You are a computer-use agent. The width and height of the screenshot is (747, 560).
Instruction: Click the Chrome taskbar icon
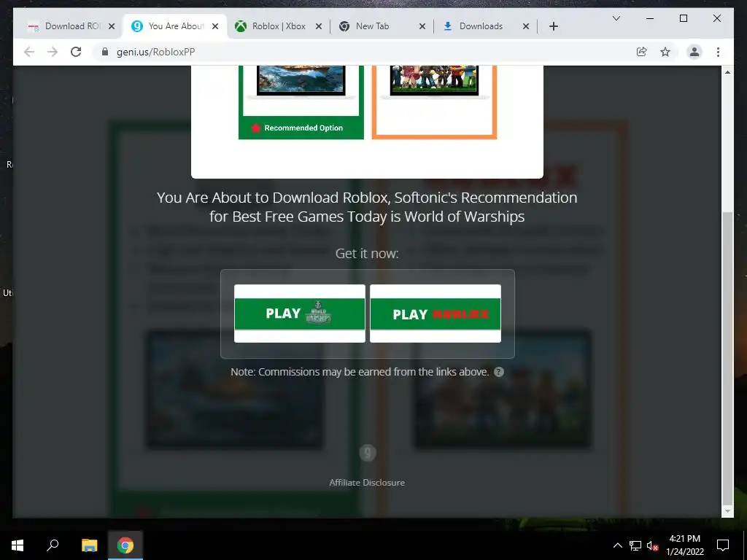click(125, 545)
